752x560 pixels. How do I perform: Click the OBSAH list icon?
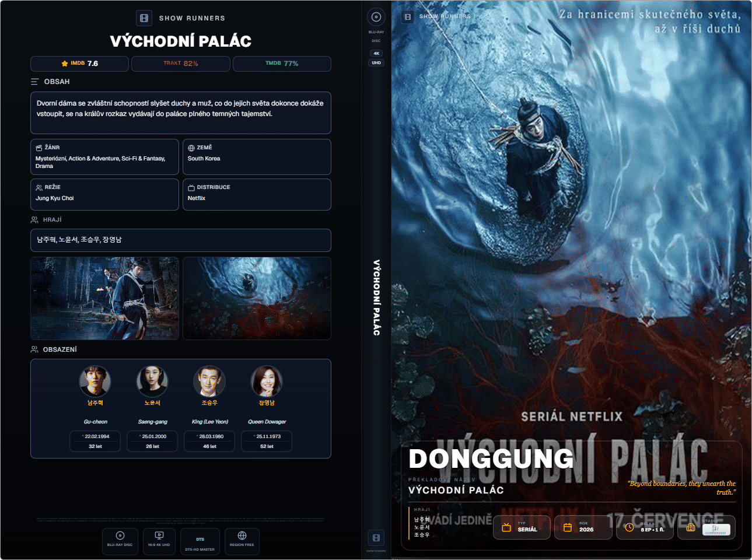coord(35,82)
